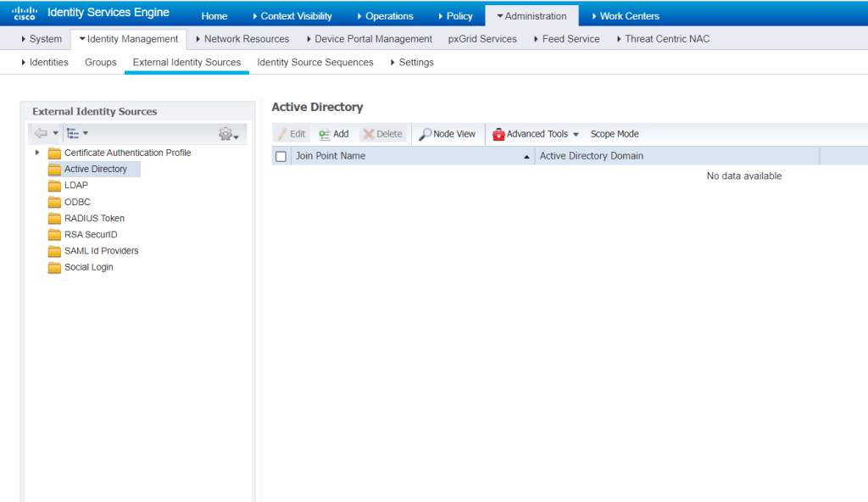The height and width of the screenshot is (502, 868).
Task: Open Device Portal Management submenu
Action: tap(370, 39)
